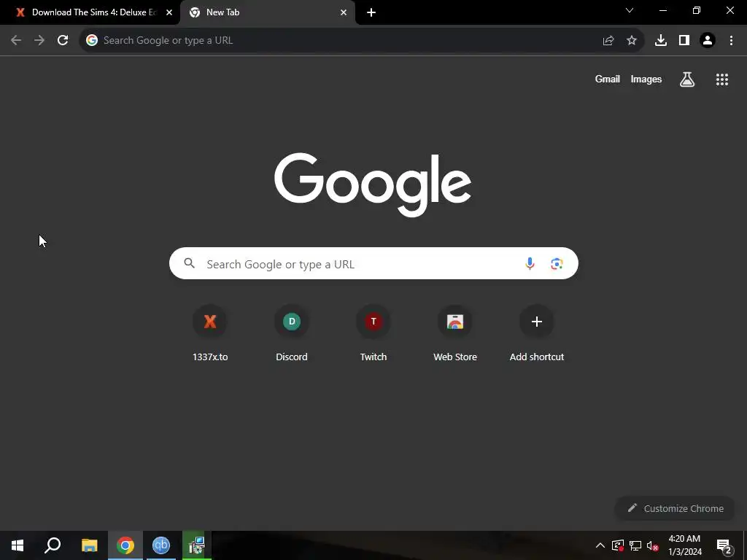Open the side panel icon
Screen dimensions: 747x560
[x=684, y=41]
